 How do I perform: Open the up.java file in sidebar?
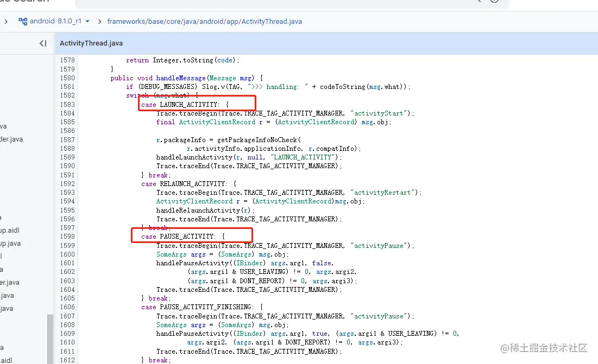point(10,244)
